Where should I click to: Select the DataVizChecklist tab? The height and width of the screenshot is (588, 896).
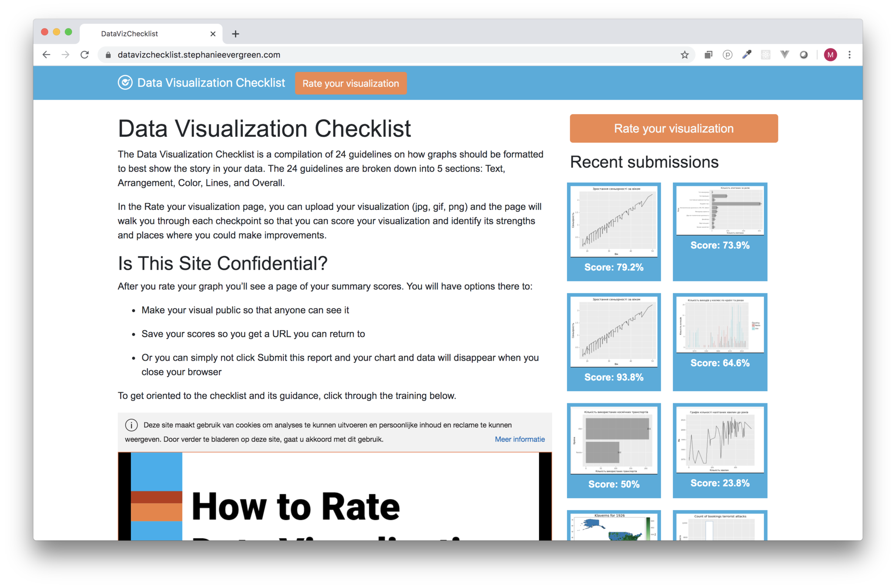[x=129, y=34]
